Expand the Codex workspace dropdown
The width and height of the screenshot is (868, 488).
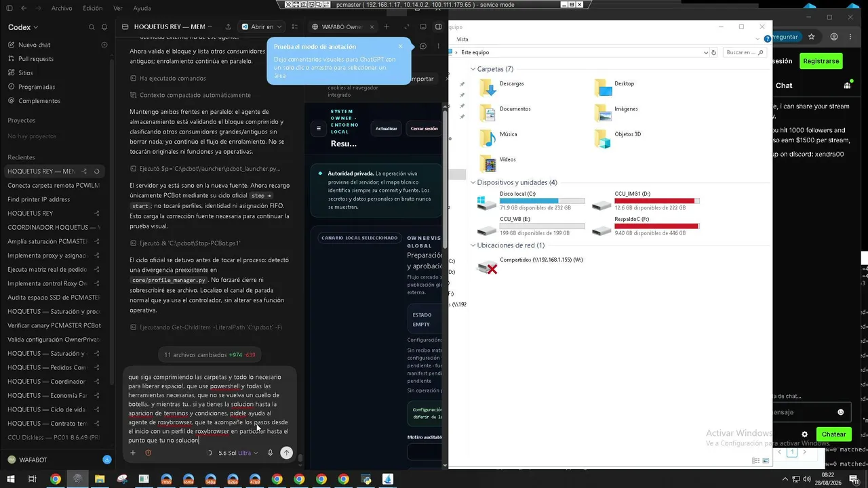[x=24, y=27]
